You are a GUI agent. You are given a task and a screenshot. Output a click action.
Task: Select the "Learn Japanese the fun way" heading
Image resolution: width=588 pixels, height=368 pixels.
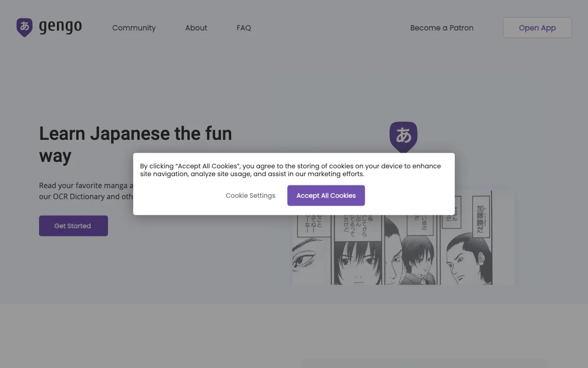click(136, 144)
